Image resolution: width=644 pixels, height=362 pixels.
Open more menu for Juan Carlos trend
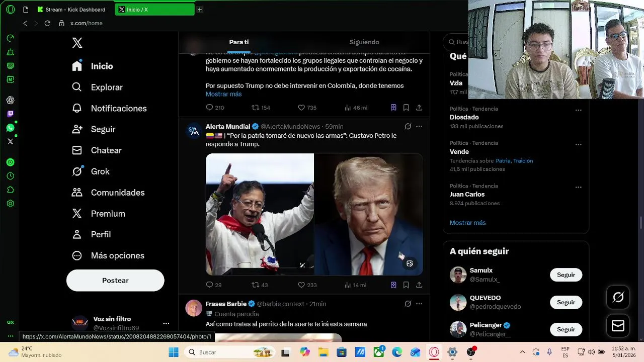(578, 187)
